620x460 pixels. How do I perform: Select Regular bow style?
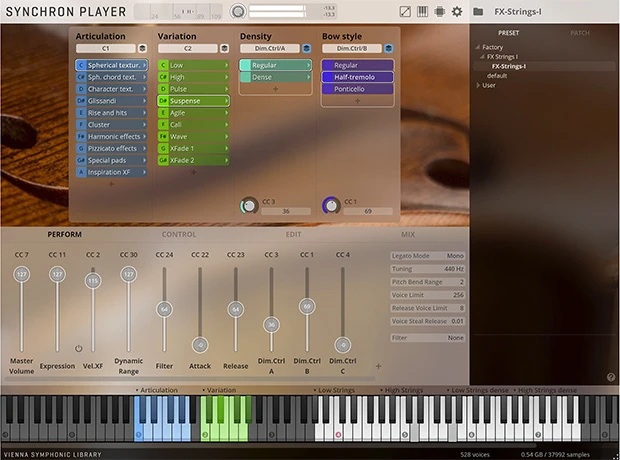357,65
